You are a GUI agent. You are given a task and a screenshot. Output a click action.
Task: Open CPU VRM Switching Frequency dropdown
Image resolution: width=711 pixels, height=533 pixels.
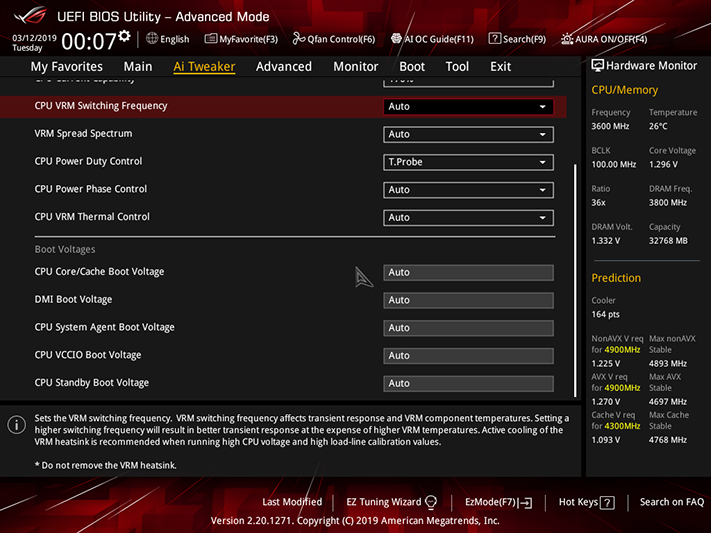tap(468, 107)
